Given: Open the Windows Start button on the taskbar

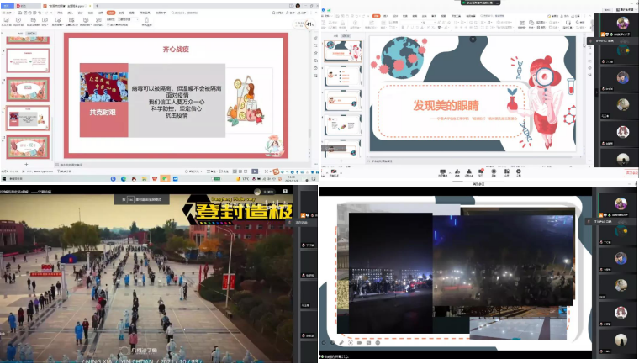Looking at the screenshot, I should coord(4,179).
